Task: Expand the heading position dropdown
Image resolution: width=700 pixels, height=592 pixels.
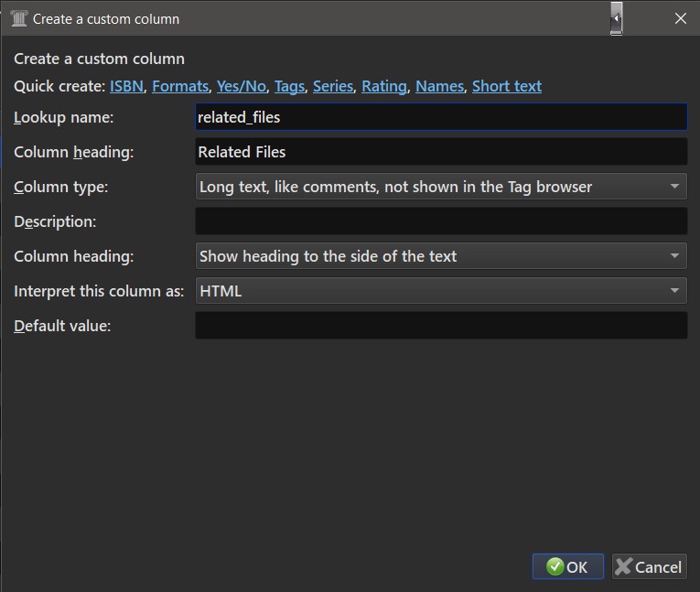Action: click(x=441, y=256)
